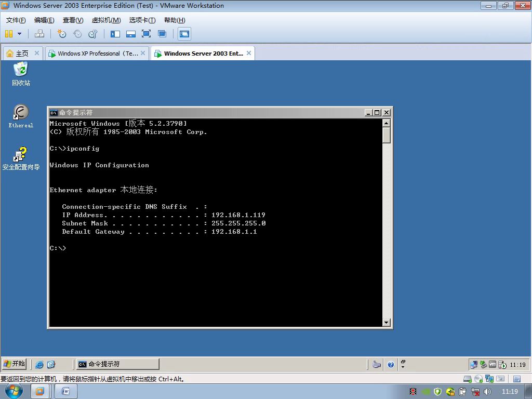Click the message log icon in status bar
This screenshot has height=399, width=532.
[x=517, y=379]
